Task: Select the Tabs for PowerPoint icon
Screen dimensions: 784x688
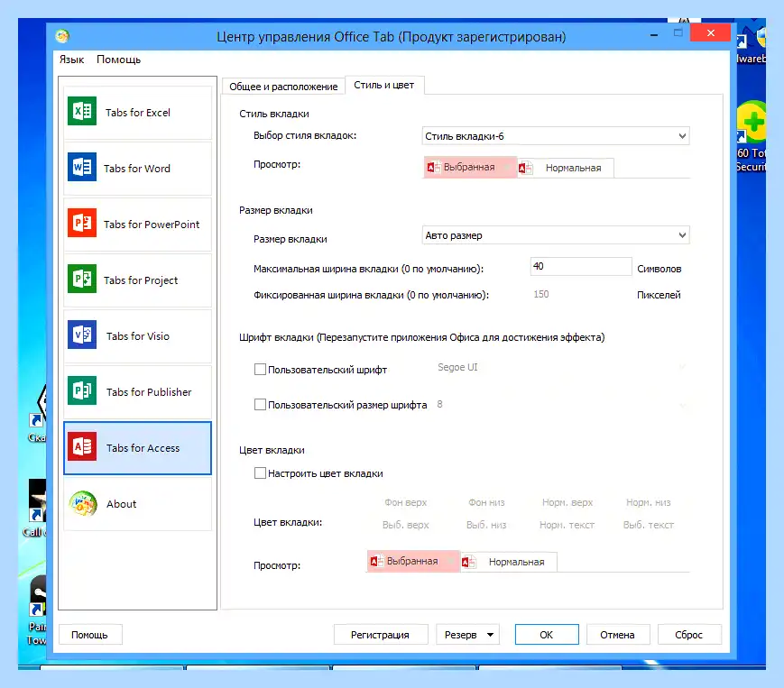Action: click(x=82, y=223)
